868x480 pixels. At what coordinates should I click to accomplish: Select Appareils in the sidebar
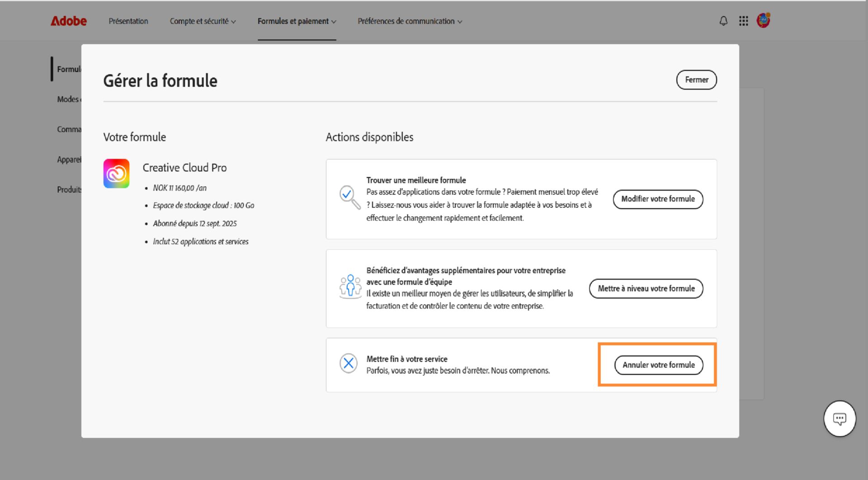[69, 159]
